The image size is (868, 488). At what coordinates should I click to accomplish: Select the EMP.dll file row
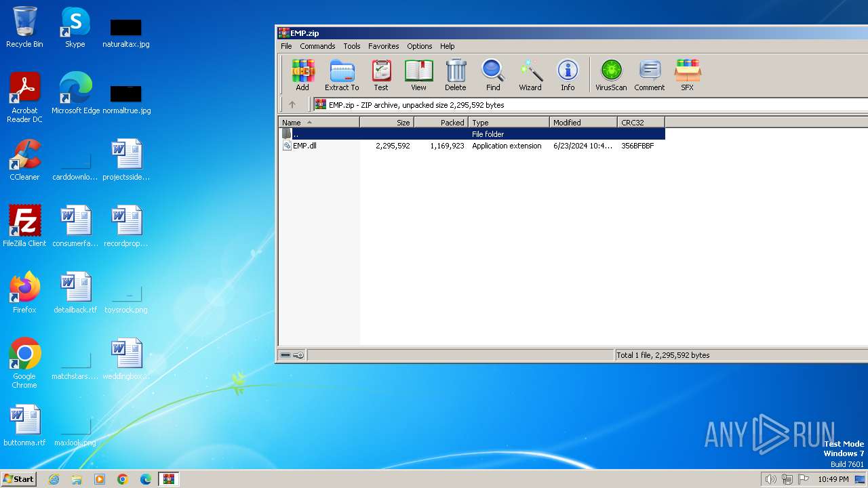coord(471,146)
